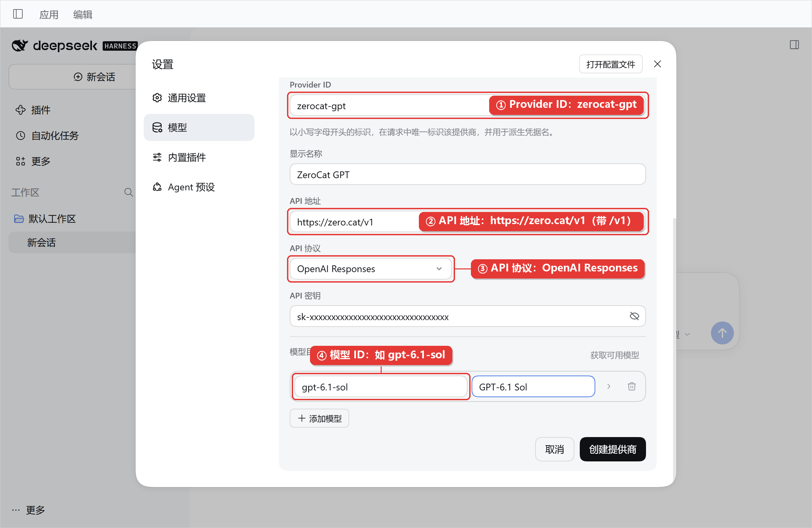The height and width of the screenshot is (528, 812).
Task: Focus the GPT-6.1 Sol display name field
Action: coord(533,387)
